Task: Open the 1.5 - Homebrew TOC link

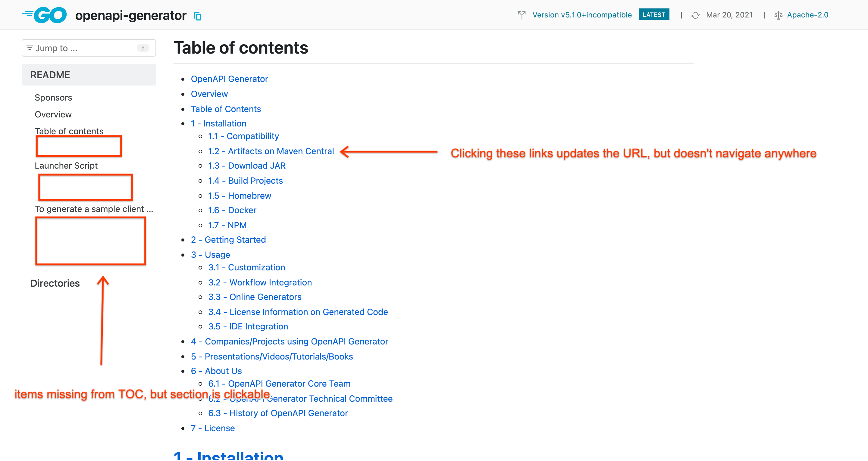Action: point(239,195)
